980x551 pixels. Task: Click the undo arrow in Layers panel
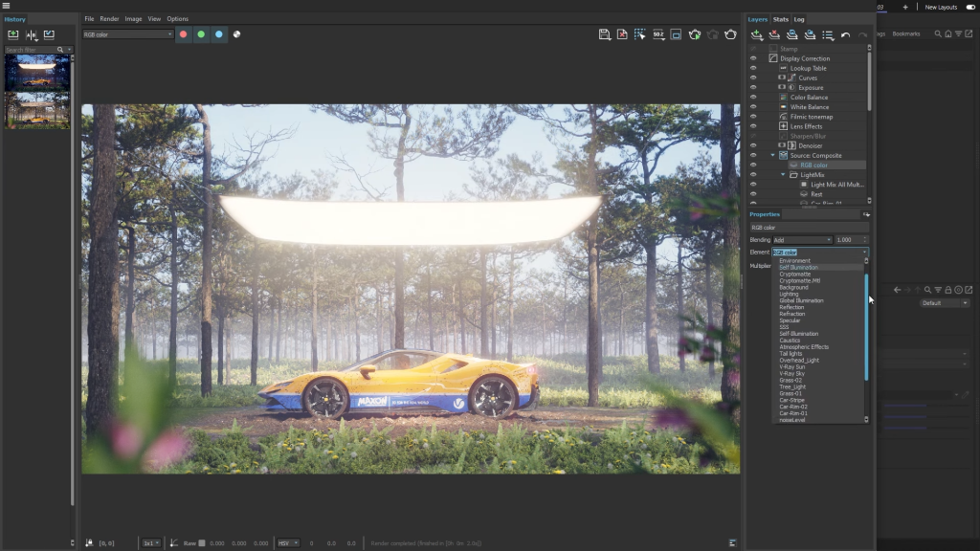(x=845, y=34)
